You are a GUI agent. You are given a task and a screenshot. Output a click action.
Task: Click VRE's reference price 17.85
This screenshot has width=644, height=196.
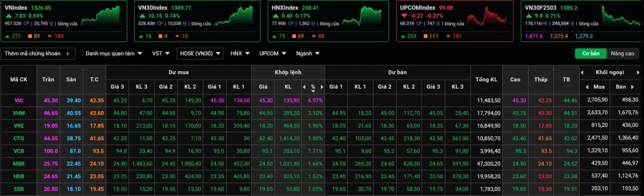97,125
